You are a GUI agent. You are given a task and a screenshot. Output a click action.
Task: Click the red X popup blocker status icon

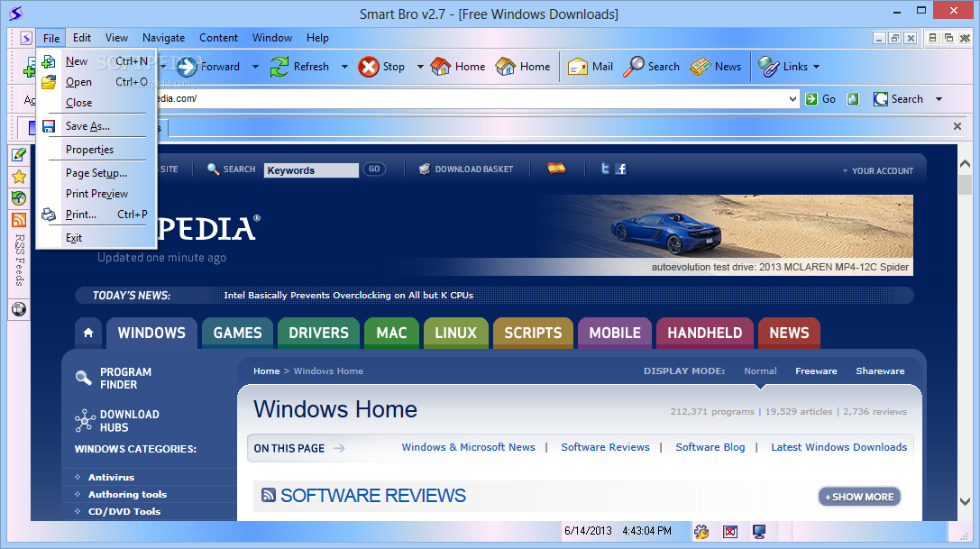[x=730, y=532]
